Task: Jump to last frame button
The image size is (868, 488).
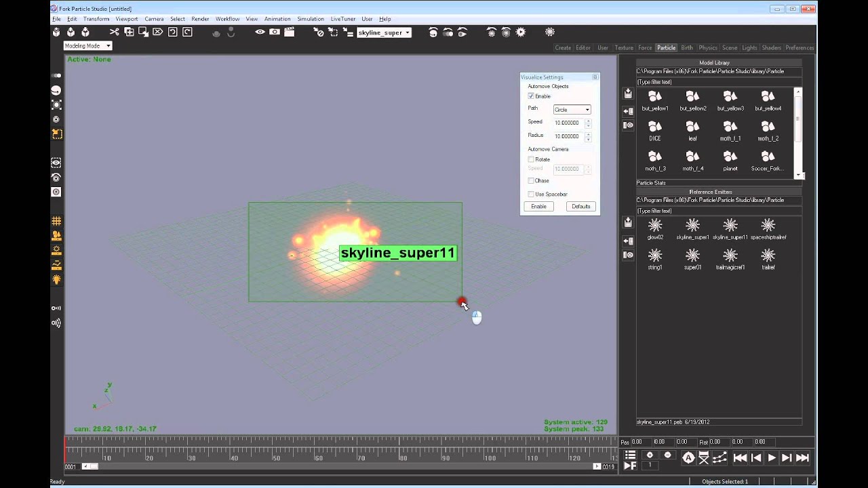Action: pos(802,458)
